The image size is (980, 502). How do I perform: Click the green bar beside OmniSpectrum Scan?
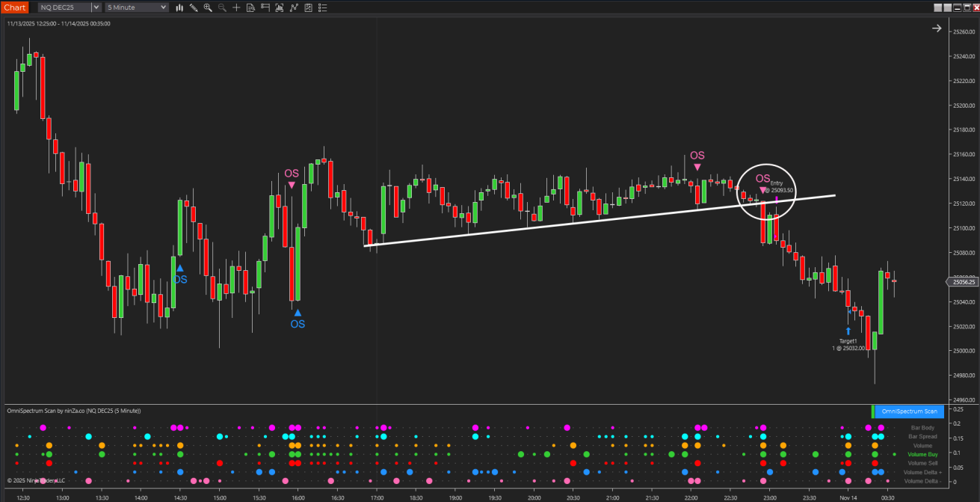click(872, 411)
